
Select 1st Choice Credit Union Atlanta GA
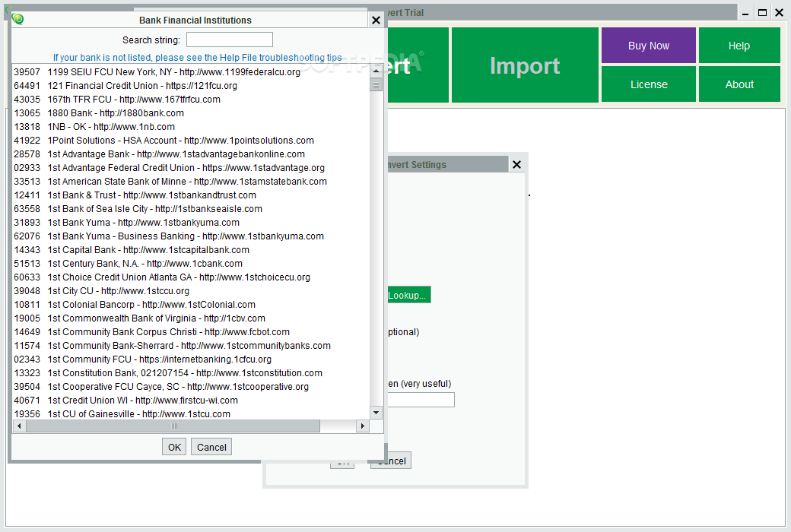[x=191, y=277]
